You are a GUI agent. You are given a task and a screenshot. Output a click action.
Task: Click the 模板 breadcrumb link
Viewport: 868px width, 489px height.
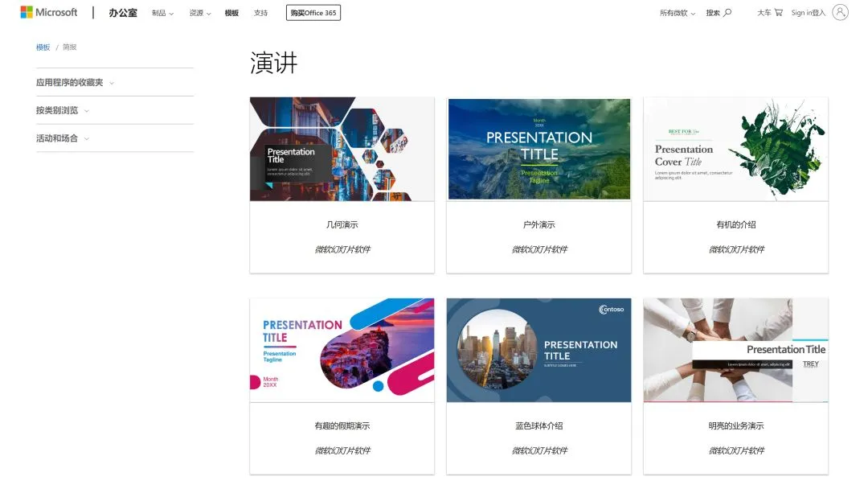pos(43,47)
